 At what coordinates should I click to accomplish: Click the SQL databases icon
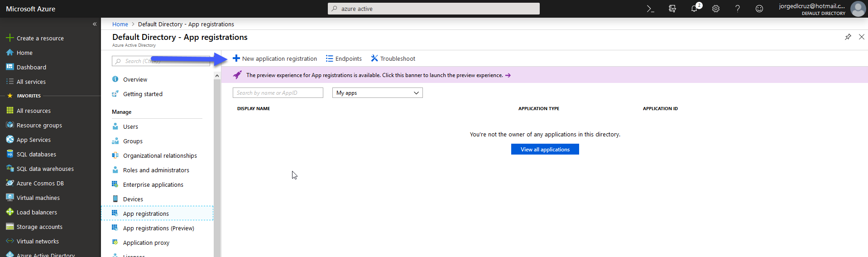[x=10, y=154]
